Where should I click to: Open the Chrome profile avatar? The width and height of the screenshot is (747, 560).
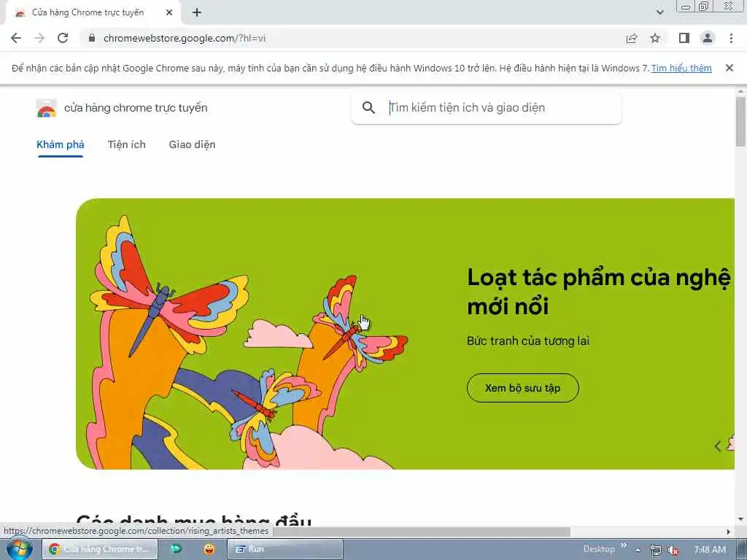point(708,38)
